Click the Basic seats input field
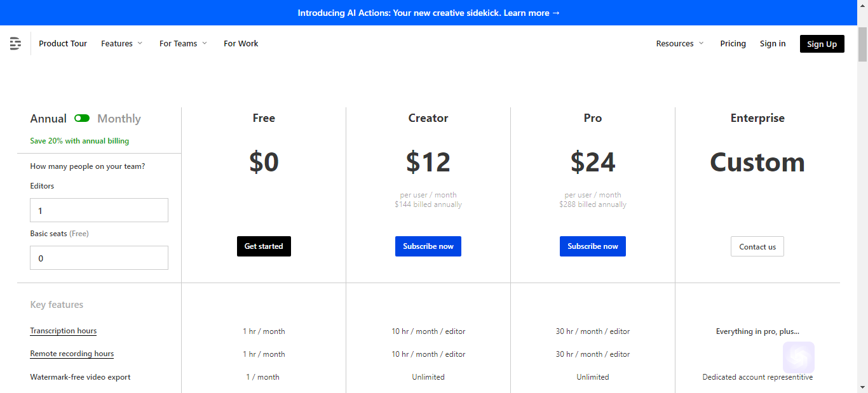The height and width of the screenshot is (393, 868). 99,258
